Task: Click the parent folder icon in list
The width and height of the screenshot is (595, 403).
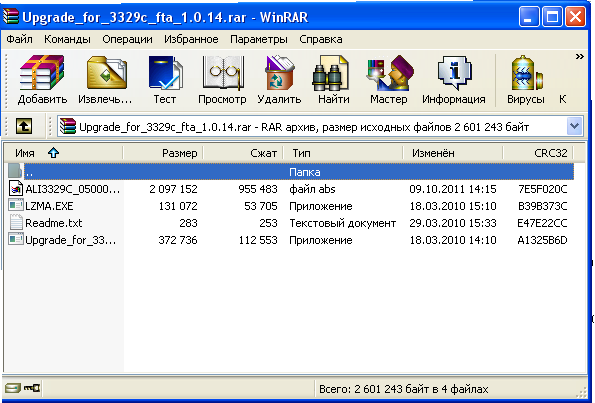Action: click(15, 171)
